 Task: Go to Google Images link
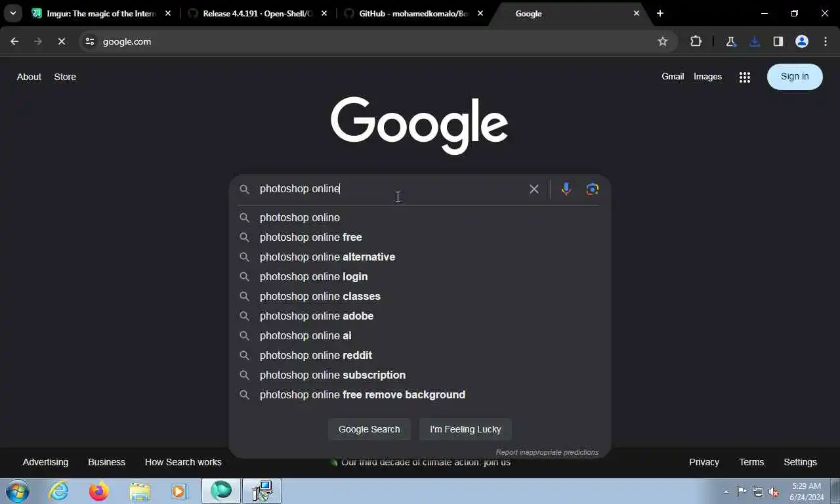coord(707,76)
